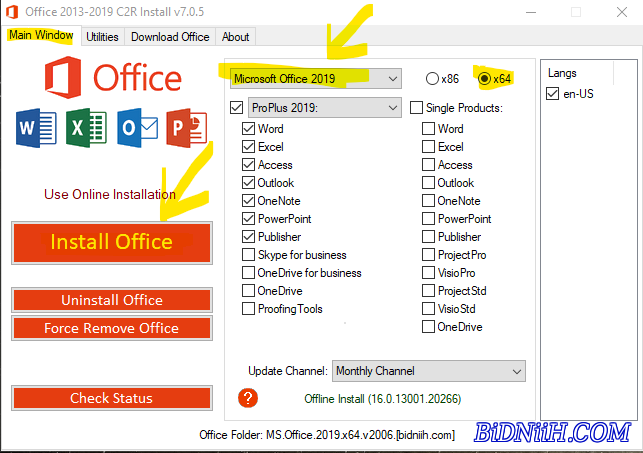Viewport: 643px width, 453px height.
Task: Check Outlook under Single Products
Action: pyautogui.click(x=429, y=183)
